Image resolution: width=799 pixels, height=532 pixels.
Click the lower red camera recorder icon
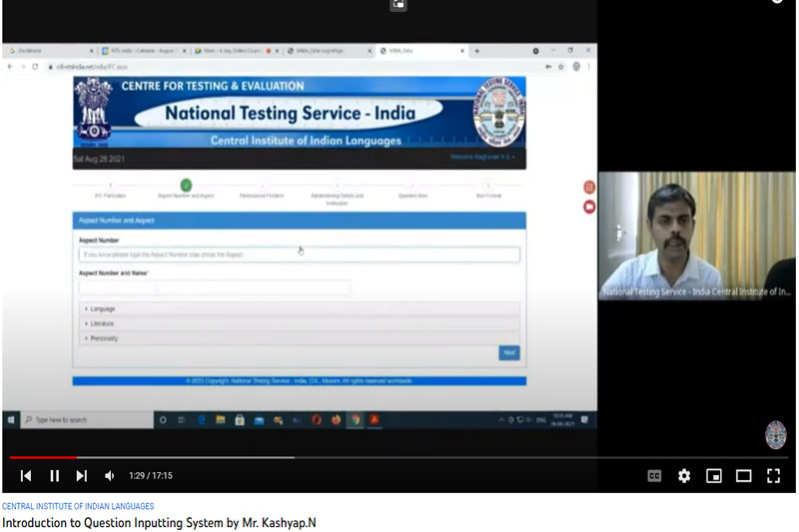coord(589,208)
